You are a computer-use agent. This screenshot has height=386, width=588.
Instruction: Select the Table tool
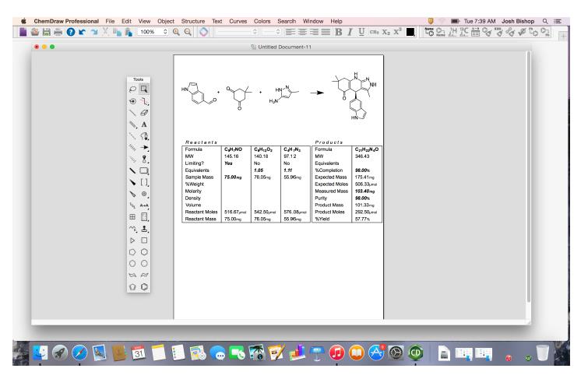[x=132, y=217]
